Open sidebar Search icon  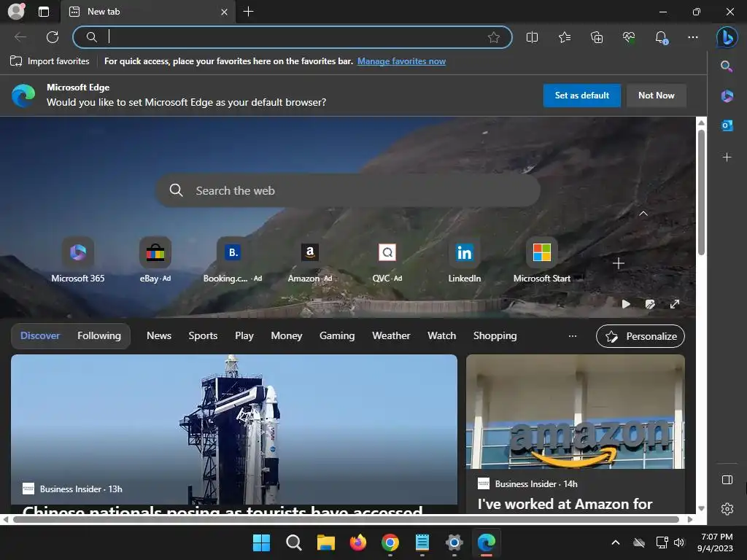[x=727, y=66]
